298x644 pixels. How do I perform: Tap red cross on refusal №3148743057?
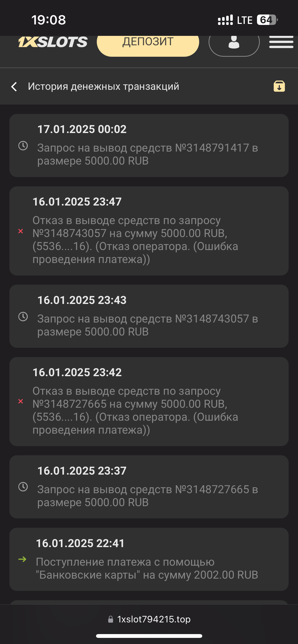(21, 231)
